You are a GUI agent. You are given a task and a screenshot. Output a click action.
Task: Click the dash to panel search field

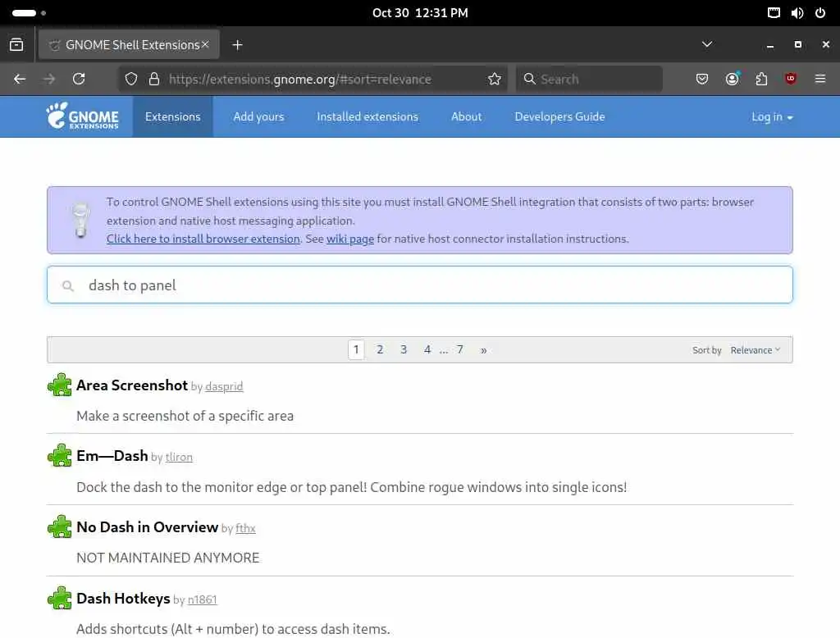tap(420, 285)
